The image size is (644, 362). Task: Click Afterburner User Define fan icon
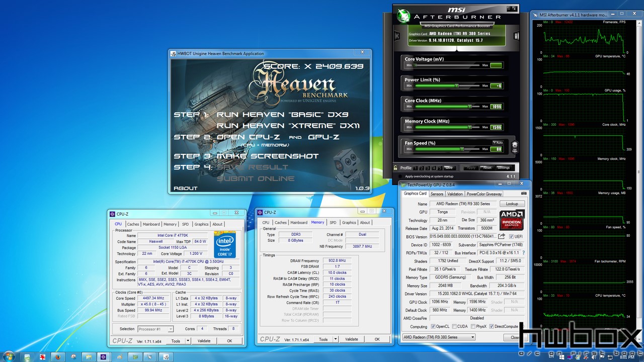[x=515, y=147]
